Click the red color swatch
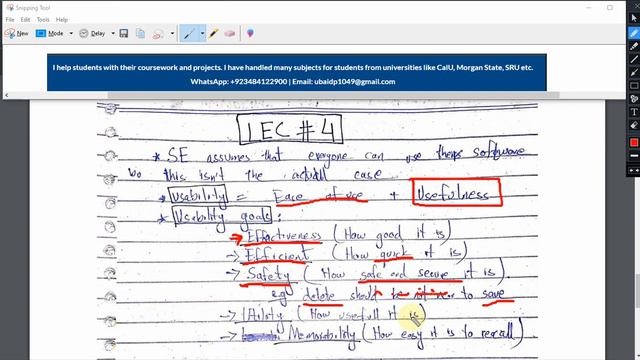640x360 pixels. [x=634, y=142]
